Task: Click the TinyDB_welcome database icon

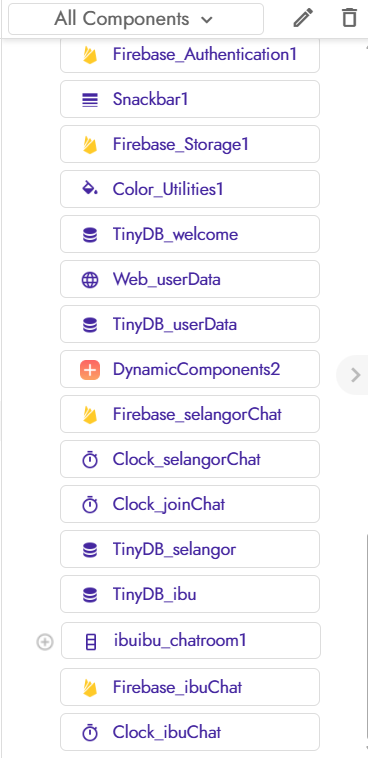Action: tap(90, 234)
